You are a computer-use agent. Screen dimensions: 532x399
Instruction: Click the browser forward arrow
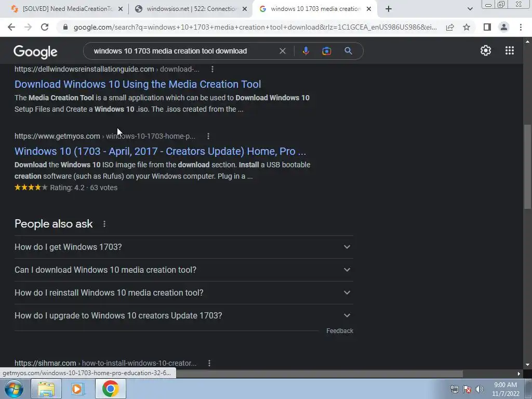pos(28,27)
